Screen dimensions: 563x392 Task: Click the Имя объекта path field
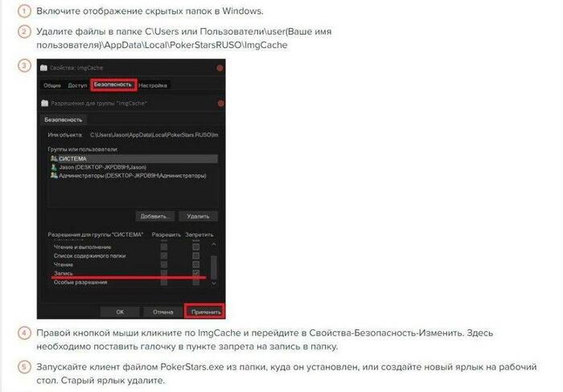pos(154,135)
